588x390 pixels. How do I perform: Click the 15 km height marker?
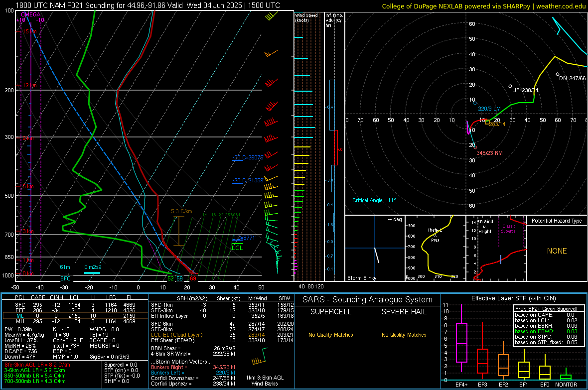(29, 31)
